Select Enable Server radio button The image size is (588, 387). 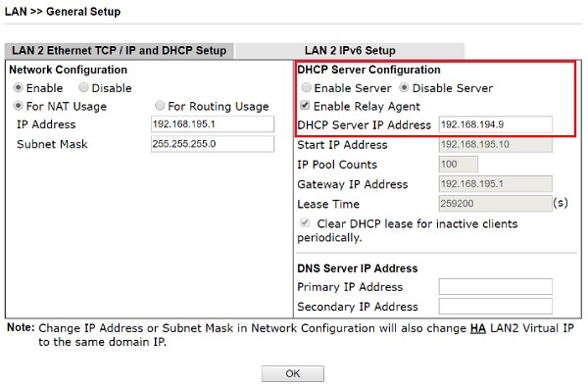(x=306, y=88)
